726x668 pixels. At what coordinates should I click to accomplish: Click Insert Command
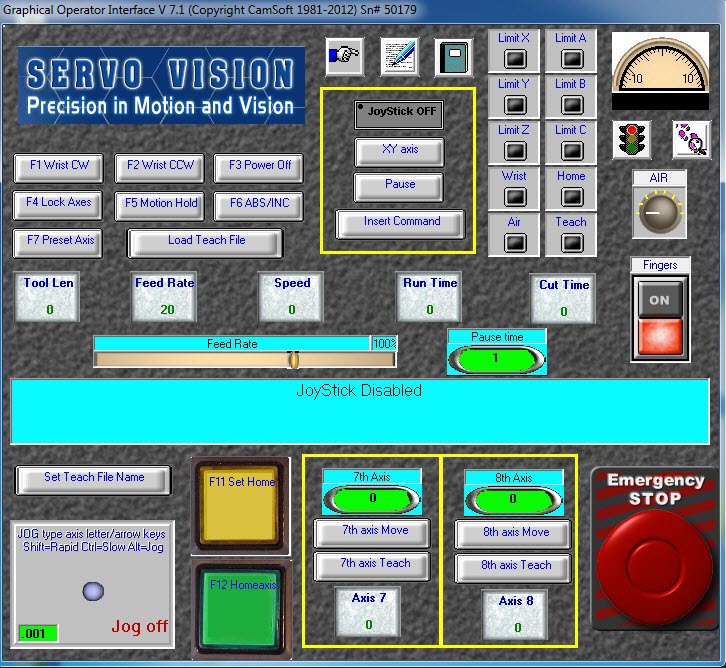401,225
